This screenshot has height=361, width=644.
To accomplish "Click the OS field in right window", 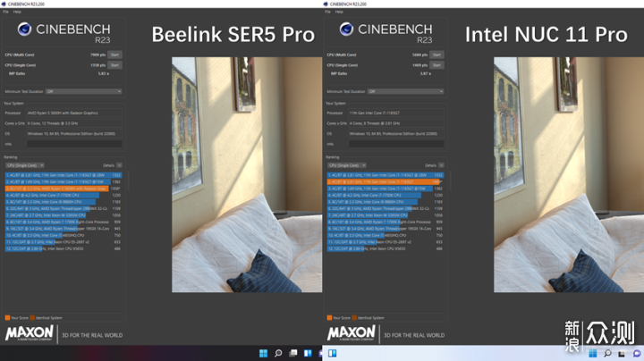I will pos(396,134).
